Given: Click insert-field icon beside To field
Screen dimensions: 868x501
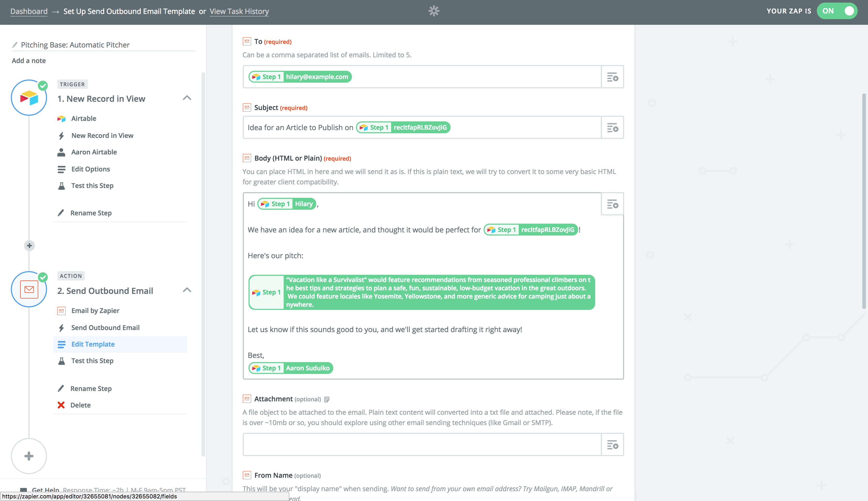Looking at the screenshot, I should point(612,77).
